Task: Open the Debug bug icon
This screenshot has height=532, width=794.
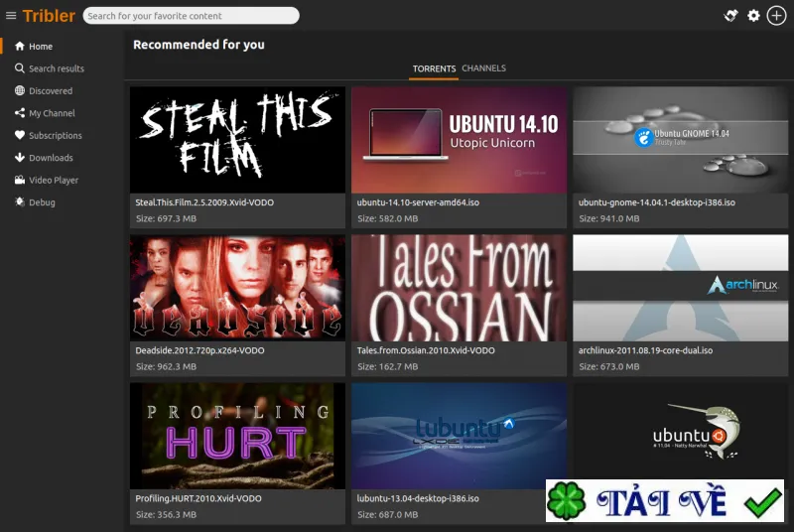Action: point(20,201)
